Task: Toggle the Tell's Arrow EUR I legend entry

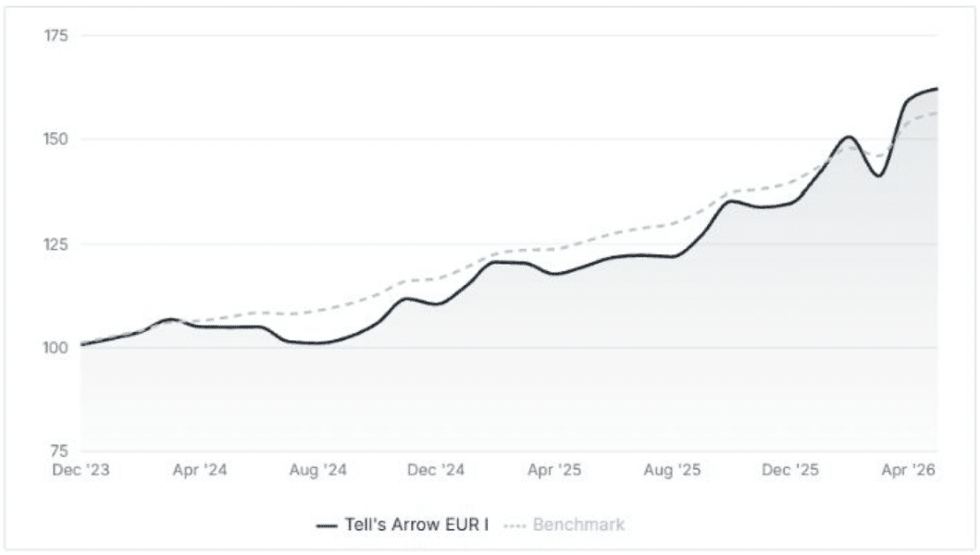Action: point(403,524)
